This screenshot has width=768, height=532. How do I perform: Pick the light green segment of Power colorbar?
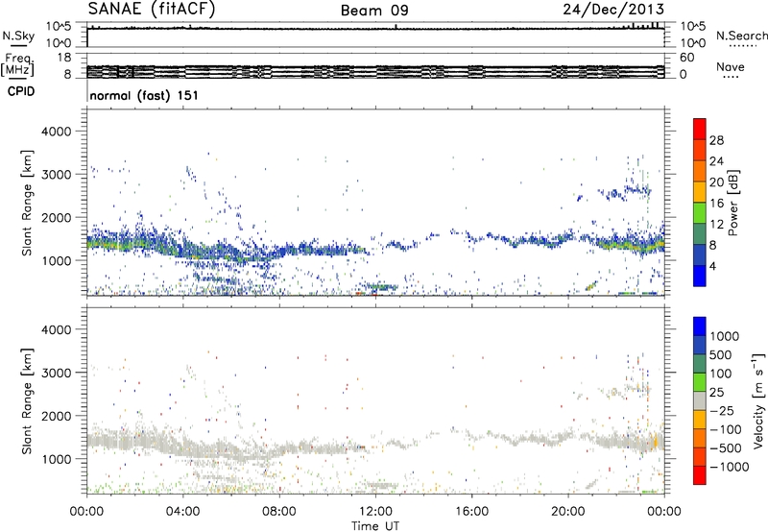pos(700,212)
